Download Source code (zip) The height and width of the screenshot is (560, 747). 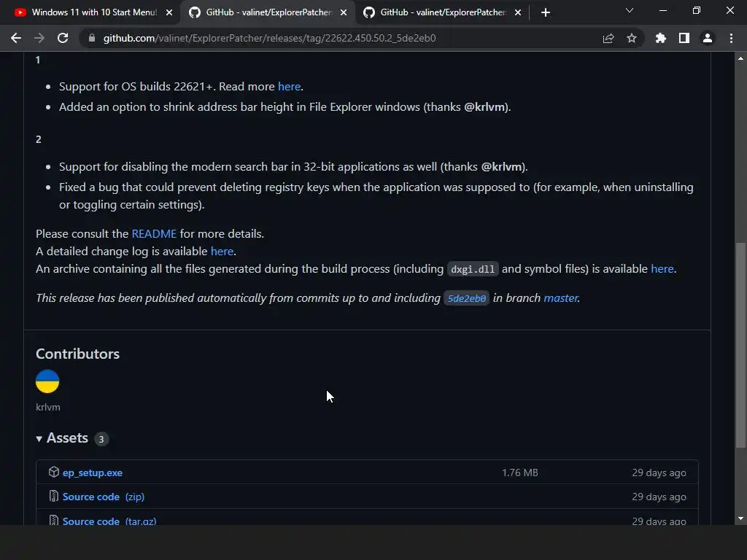click(x=104, y=497)
